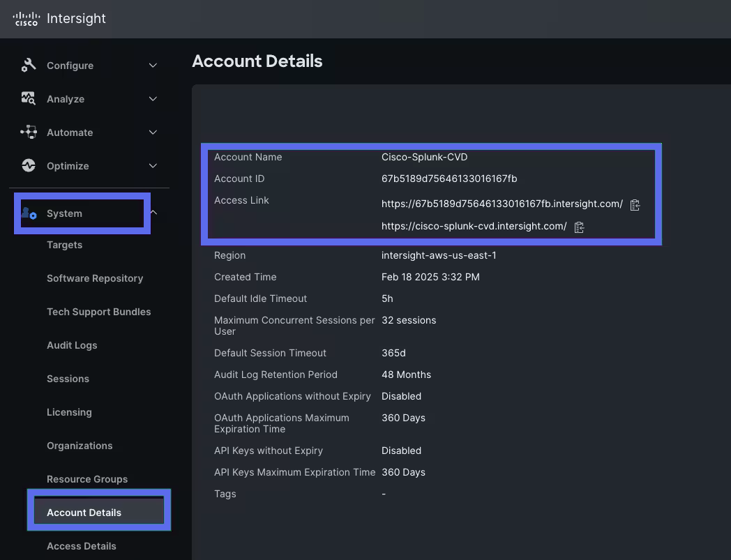Select the Automate sidebar icon
The image size is (731, 560).
(27, 132)
